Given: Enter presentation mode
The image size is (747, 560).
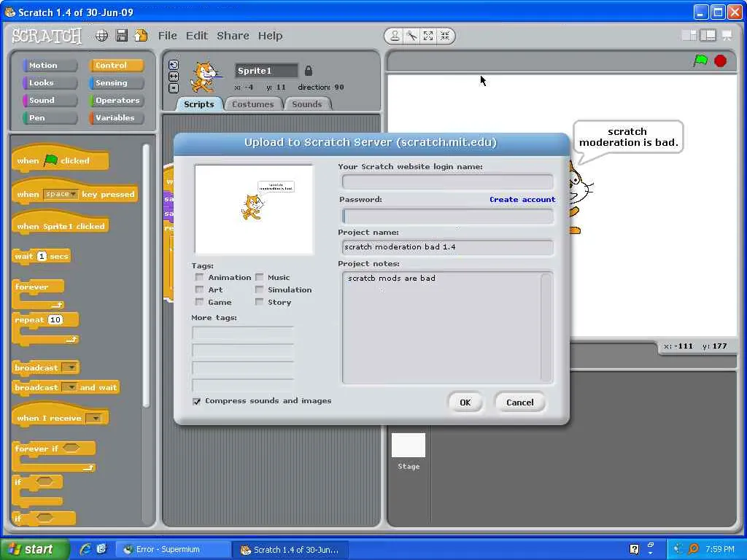Looking at the screenshot, I should click(x=727, y=35).
